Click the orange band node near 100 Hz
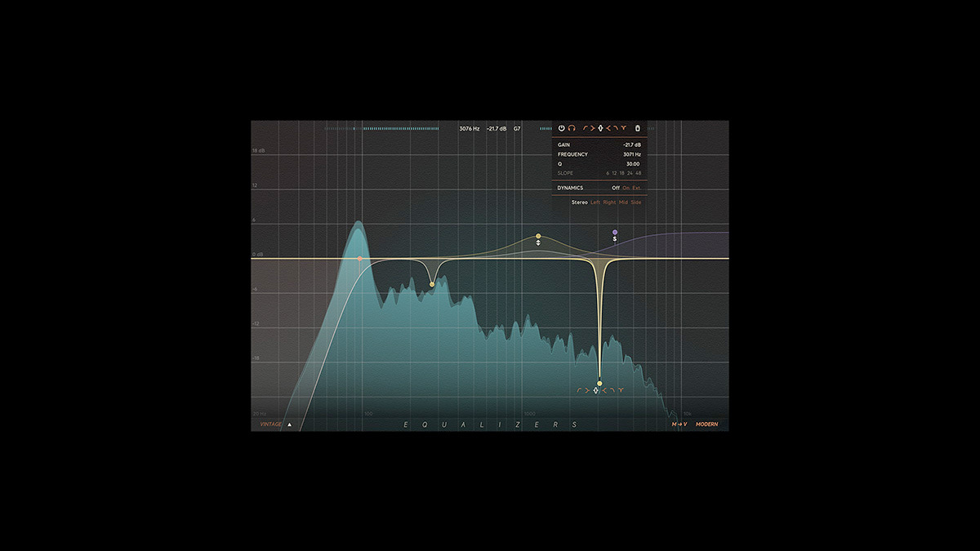Screen dimensions: 980x551 click(359, 259)
